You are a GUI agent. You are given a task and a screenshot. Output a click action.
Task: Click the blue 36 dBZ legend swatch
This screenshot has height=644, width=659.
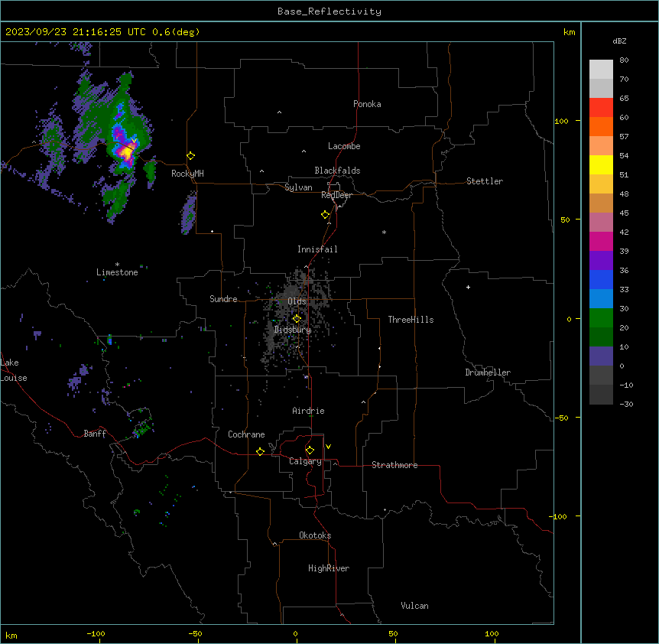click(x=601, y=280)
